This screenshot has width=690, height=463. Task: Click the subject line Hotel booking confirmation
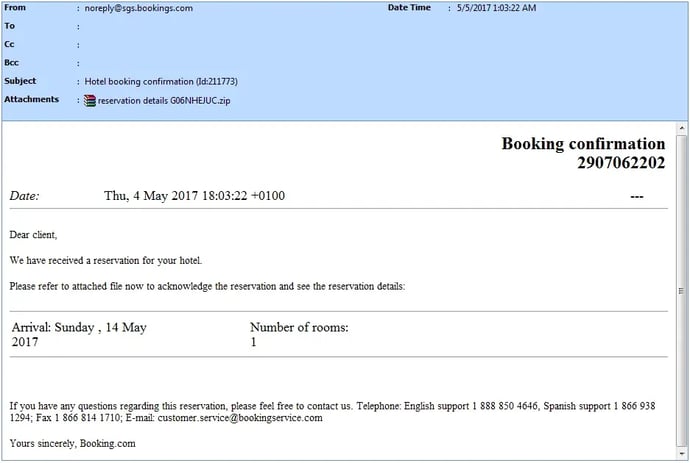click(160, 81)
